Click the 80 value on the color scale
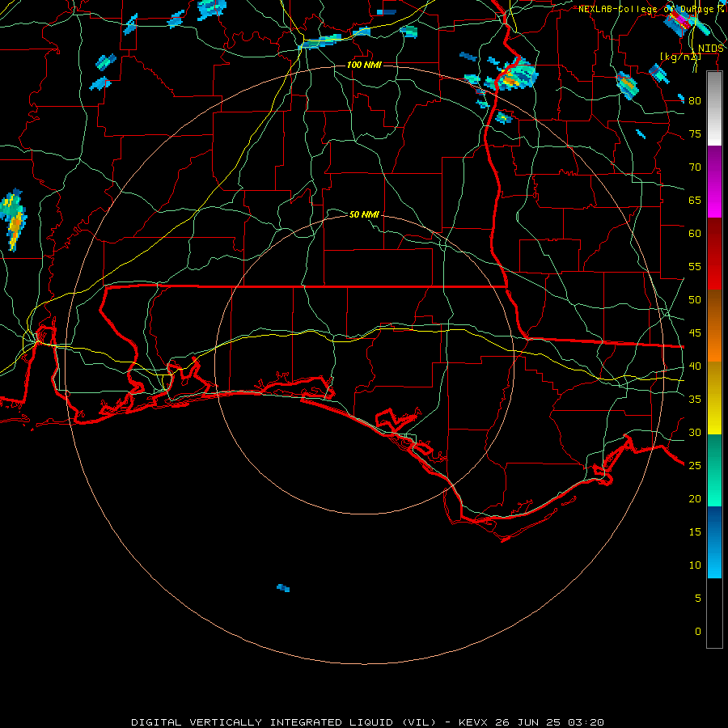The width and height of the screenshot is (728, 728). click(695, 101)
